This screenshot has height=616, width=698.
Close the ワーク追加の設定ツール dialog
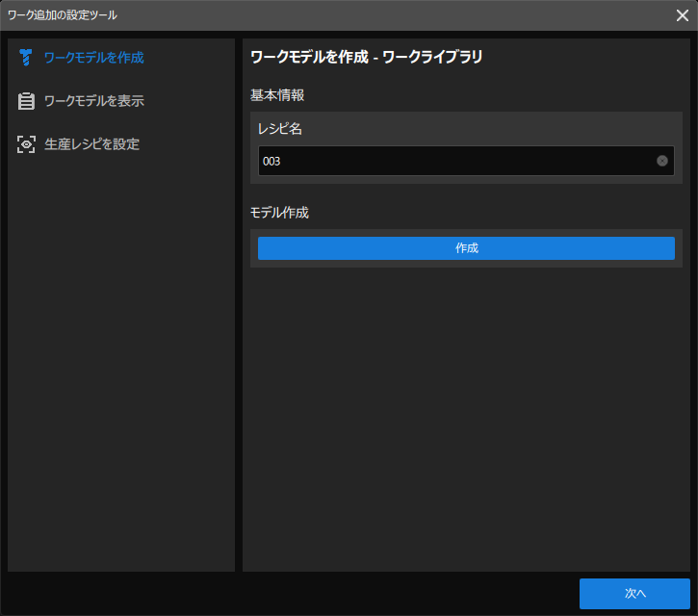coord(682,15)
